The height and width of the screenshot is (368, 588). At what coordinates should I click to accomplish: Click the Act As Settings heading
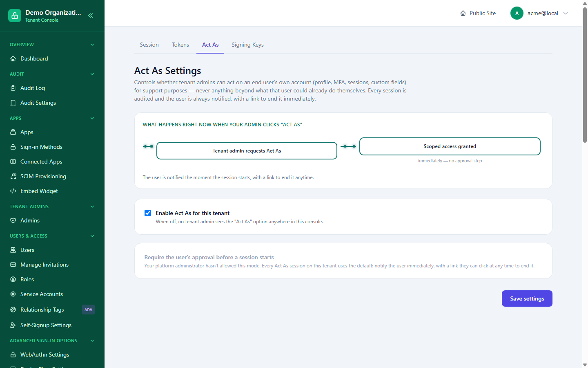167,71
